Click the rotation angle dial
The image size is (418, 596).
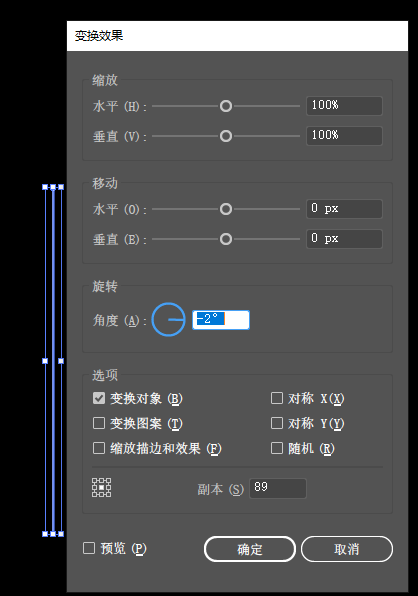click(168, 320)
